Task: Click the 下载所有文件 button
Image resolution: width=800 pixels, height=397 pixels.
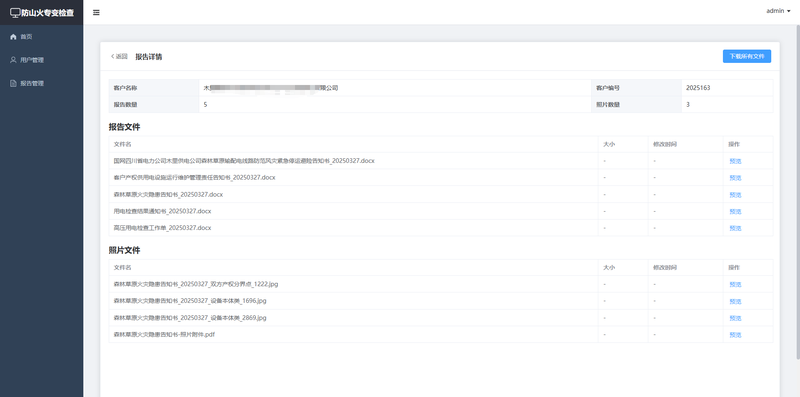Action: 746,56
